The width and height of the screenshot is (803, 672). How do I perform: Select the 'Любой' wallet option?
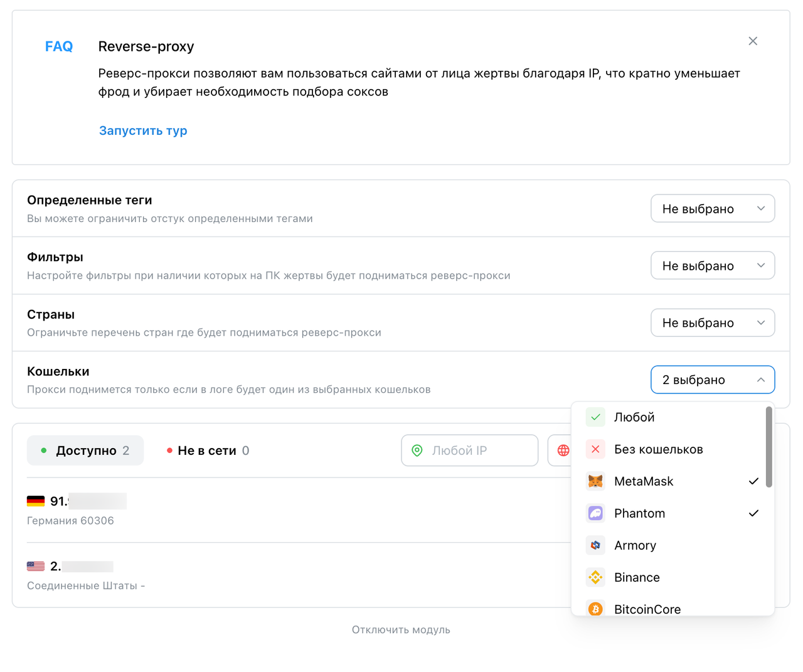click(669, 417)
